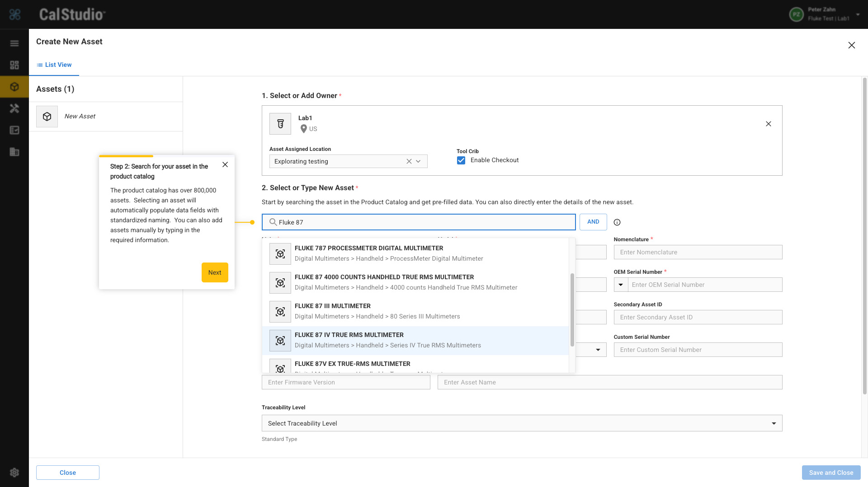This screenshot has width=868, height=487.
Task: Select the Assets cube icon in sidebar
Action: pyautogui.click(x=14, y=87)
